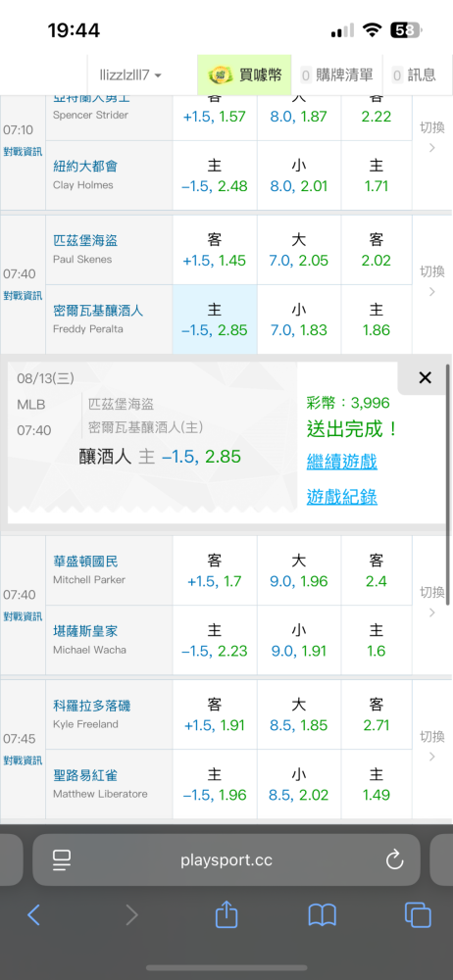Expand 切換 for Rockies vs Cardinals game
This screenshot has height=980, width=453.
pyautogui.click(x=431, y=746)
